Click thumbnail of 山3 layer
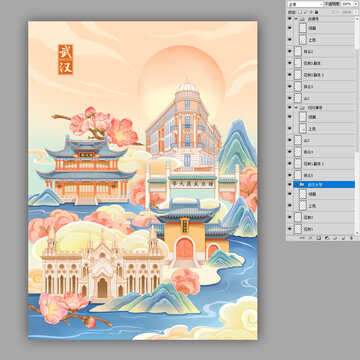The height and width of the screenshot is (360, 360). [x=298, y=140]
